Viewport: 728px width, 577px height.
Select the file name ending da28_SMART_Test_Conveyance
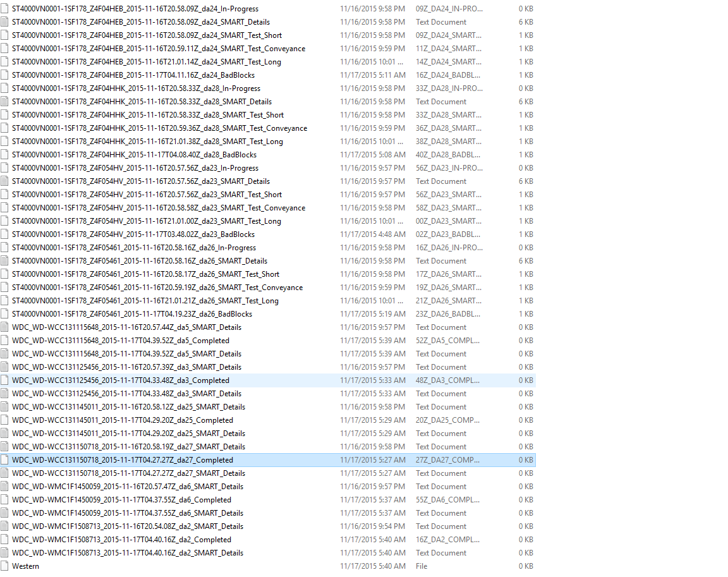pos(160,128)
